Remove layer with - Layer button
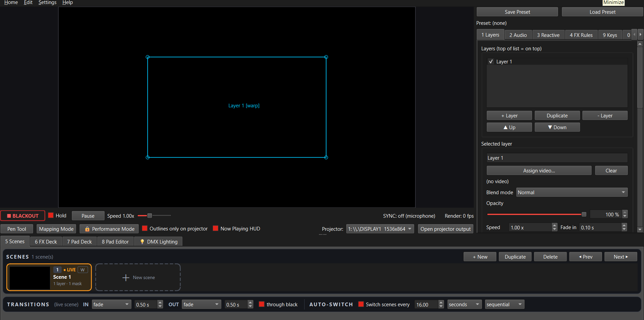This screenshot has height=320, width=644. coord(605,116)
